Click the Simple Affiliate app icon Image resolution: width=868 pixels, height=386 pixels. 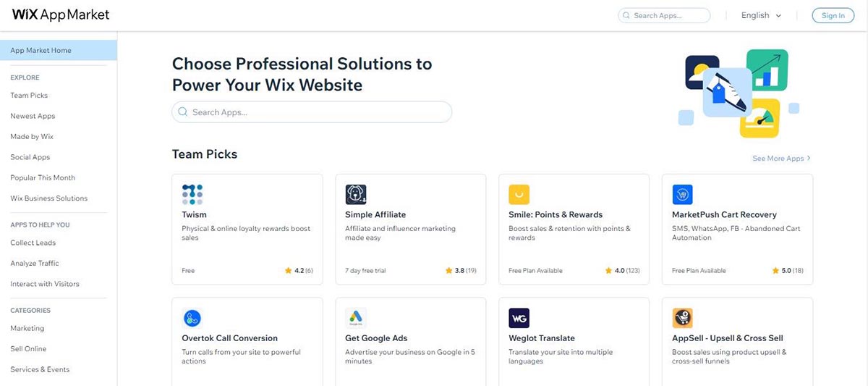pos(356,194)
